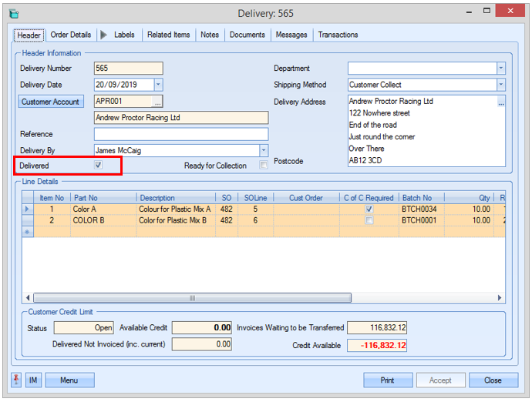Open the customer account lookup ellipsis button
The image size is (532, 402).
pyautogui.click(x=157, y=102)
